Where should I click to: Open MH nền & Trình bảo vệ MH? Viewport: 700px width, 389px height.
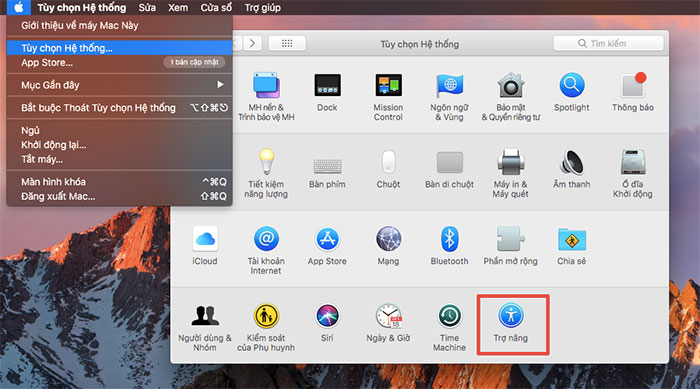point(266,97)
